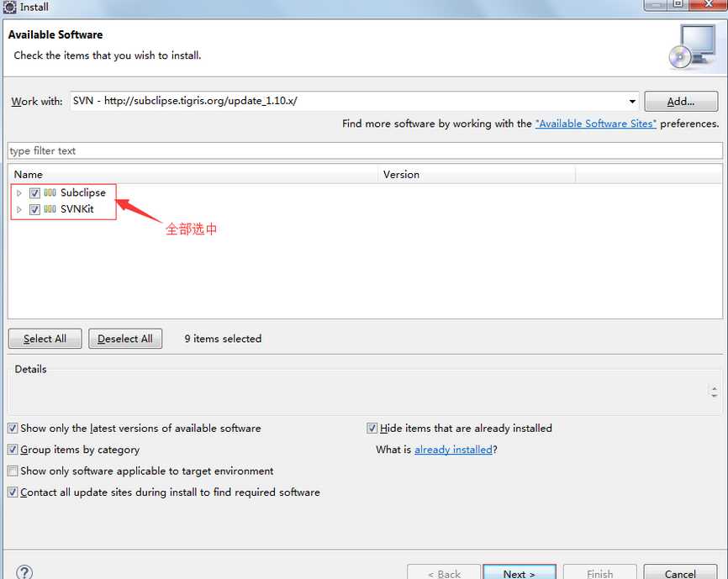Screen dimensions: 728x579
Task: Open the already installed link
Action: tap(453, 450)
